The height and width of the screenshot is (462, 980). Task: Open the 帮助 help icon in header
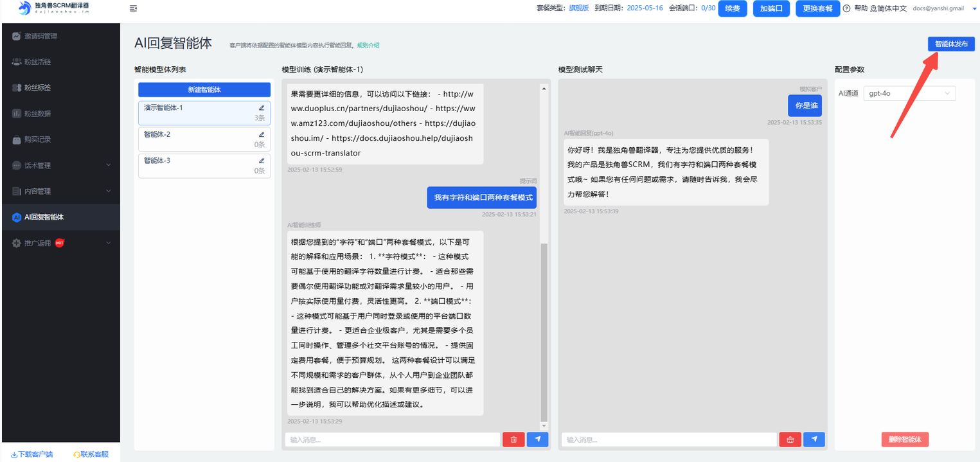pyautogui.click(x=846, y=8)
